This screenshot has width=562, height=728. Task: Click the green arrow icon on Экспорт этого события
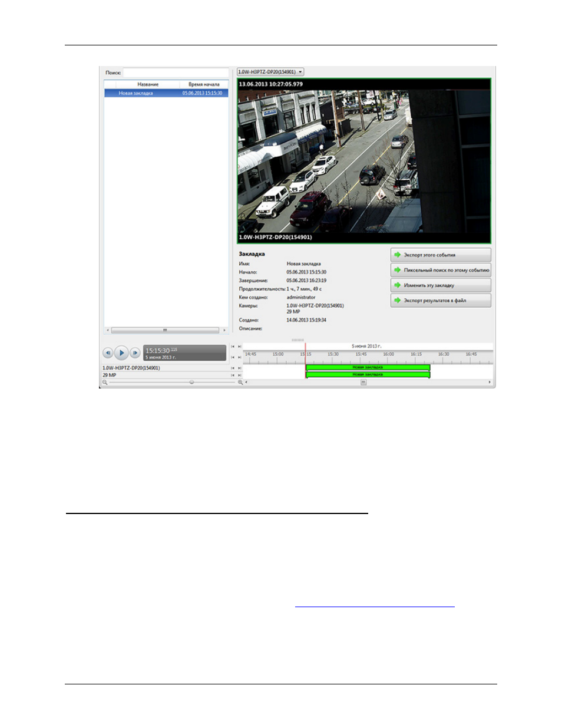pos(398,255)
